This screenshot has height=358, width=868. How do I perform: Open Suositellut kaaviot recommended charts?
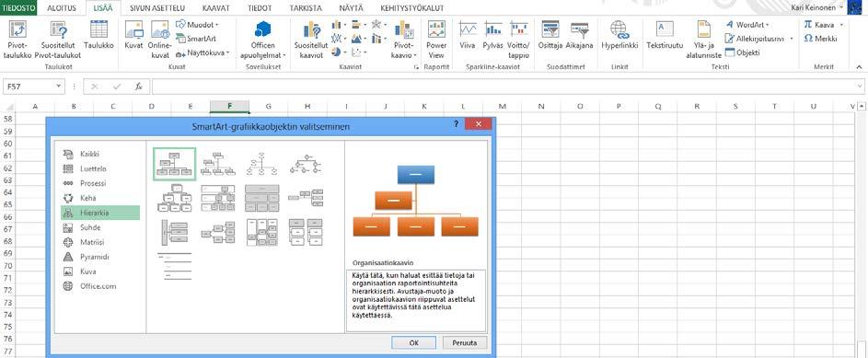click(x=311, y=40)
